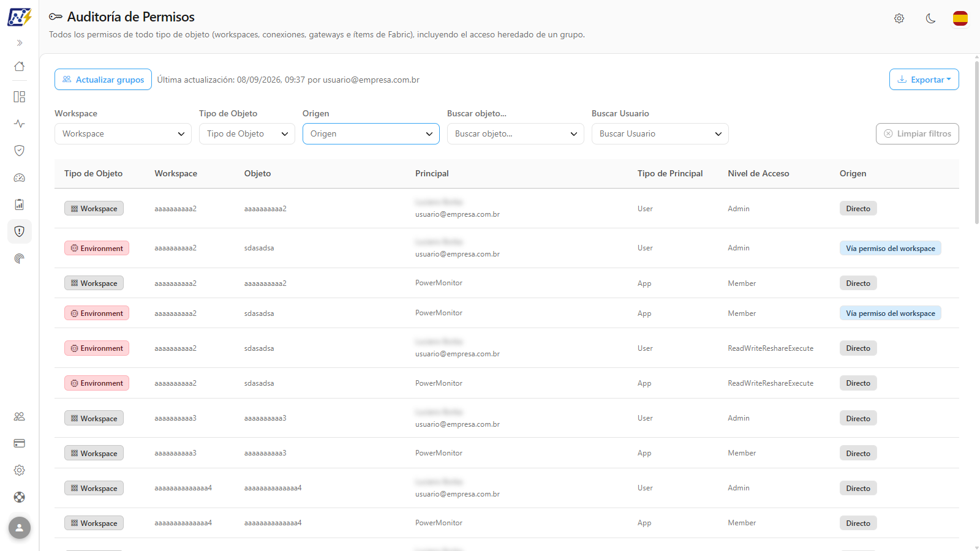The image size is (980, 551).
Task: Click the Auditoría de Permisos page title
Action: click(x=131, y=17)
